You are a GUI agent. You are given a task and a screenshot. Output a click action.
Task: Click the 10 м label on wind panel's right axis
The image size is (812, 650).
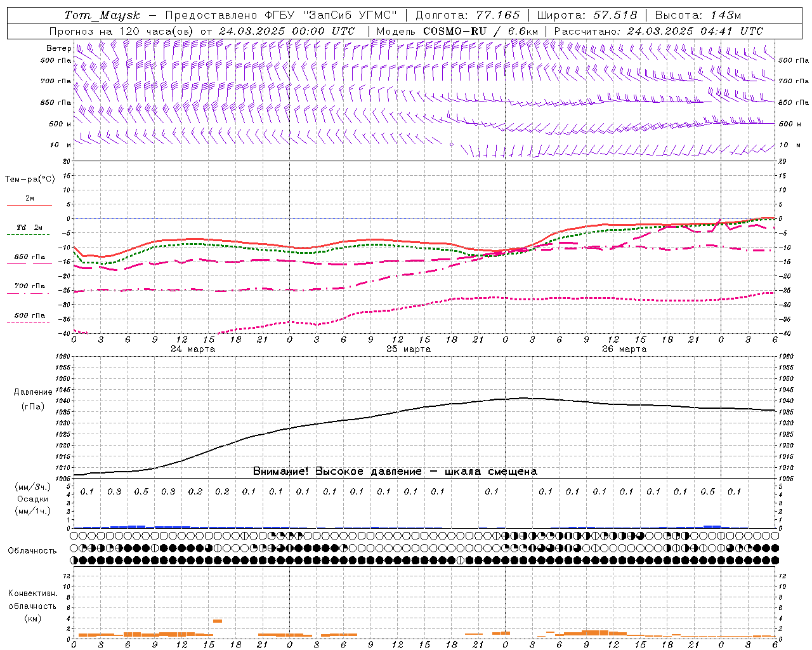tap(789, 145)
